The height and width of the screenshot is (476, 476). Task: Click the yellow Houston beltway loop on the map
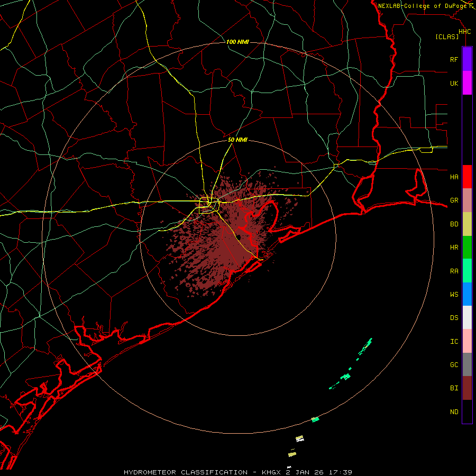coord(209,206)
